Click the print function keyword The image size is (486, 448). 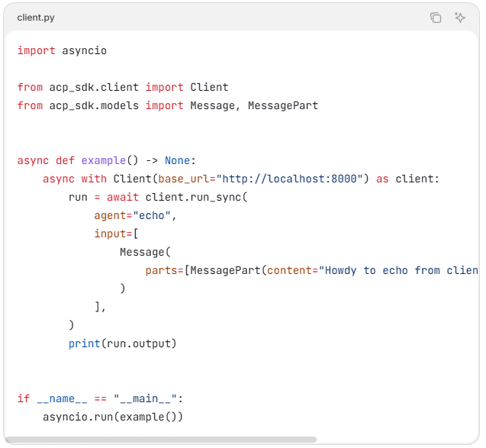pos(84,343)
